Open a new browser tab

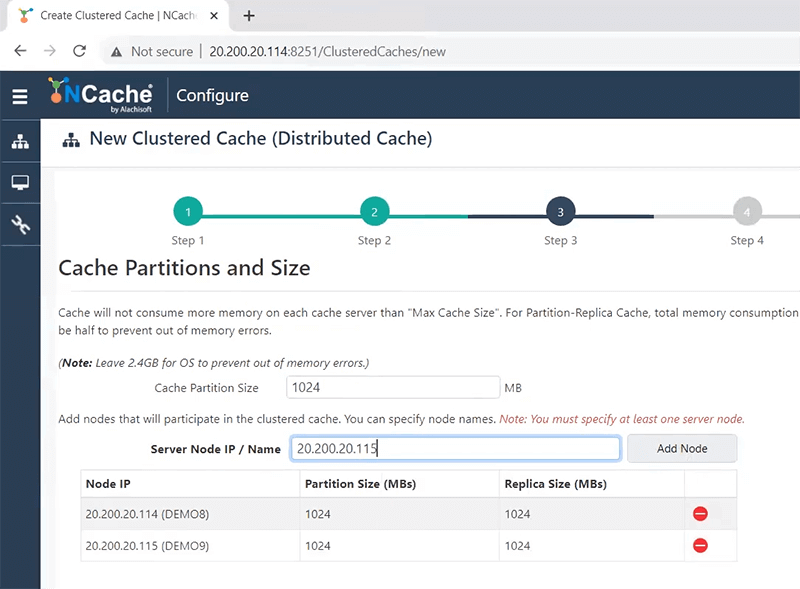click(249, 16)
